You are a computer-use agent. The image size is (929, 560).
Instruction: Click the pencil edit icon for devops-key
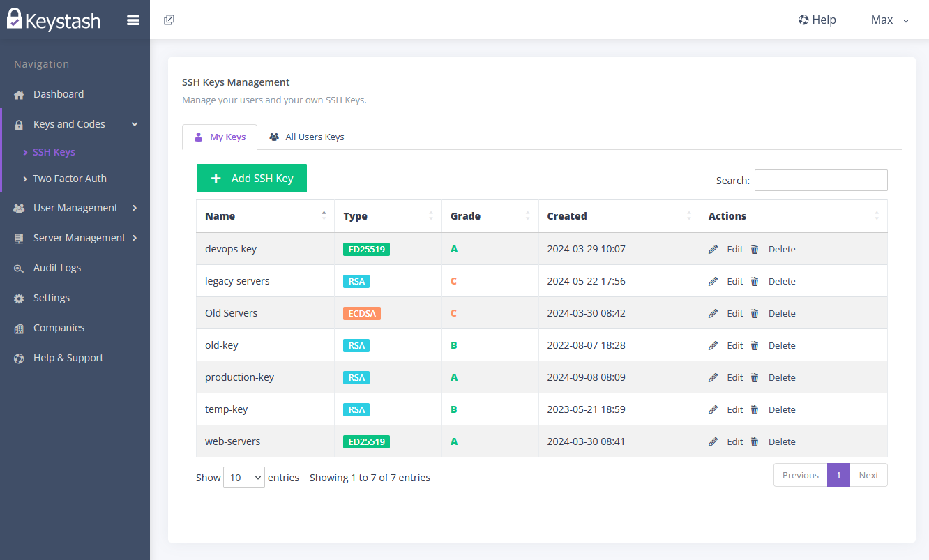pos(713,249)
